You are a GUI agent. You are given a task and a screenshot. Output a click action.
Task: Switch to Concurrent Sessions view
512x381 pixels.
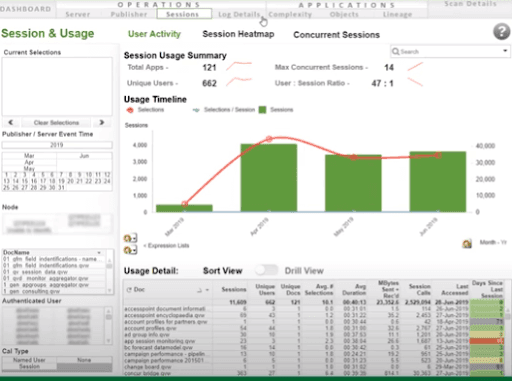[x=336, y=35]
